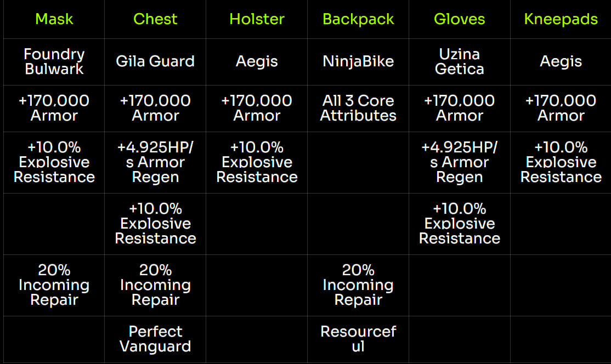Click the Aegis cell under Holster

tap(257, 61)
